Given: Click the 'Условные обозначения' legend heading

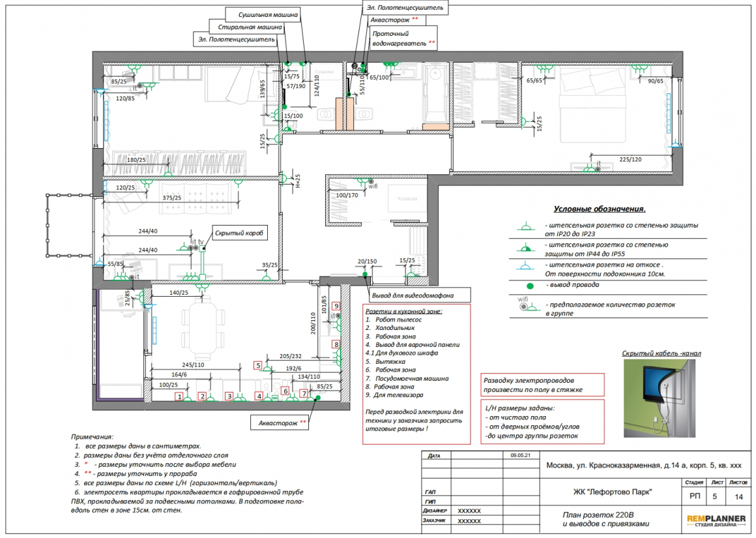Looking at the screenshot, I should tap(600, 209).
